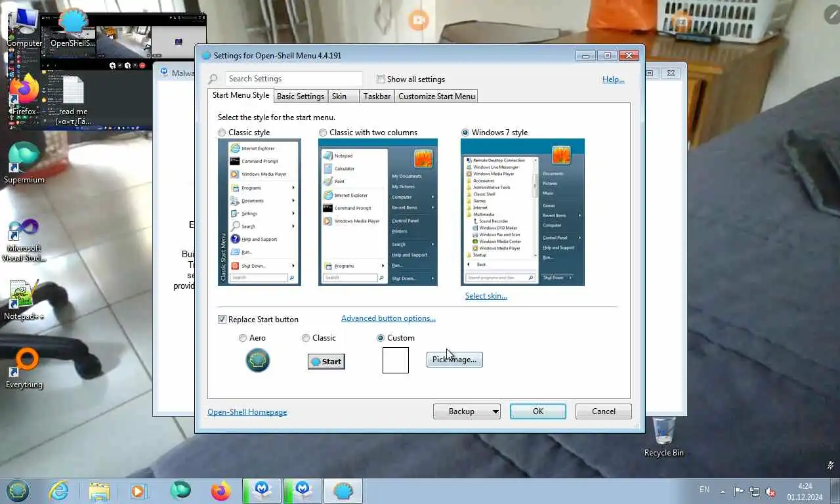Open Advanced button options... link
The width and height of the screenshot is (840, 504).
(x=388, y=318)
